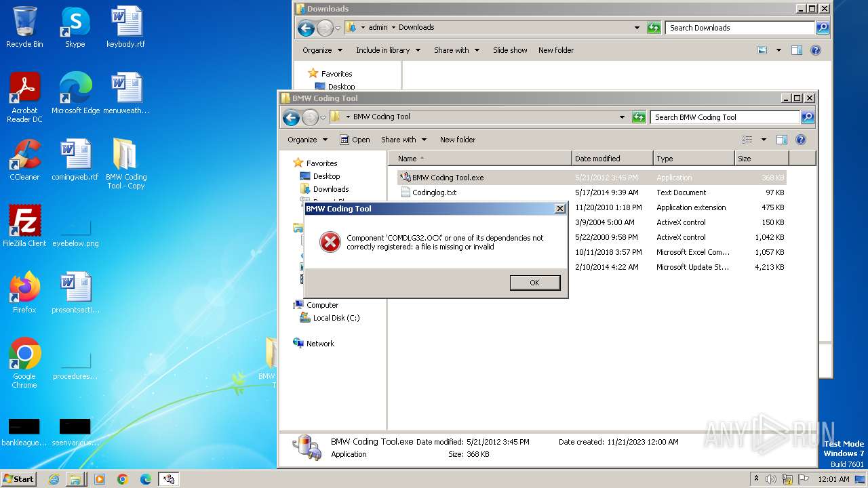
Task: Open comingweb.rtf on the desktop
Action: click(75, 160)
